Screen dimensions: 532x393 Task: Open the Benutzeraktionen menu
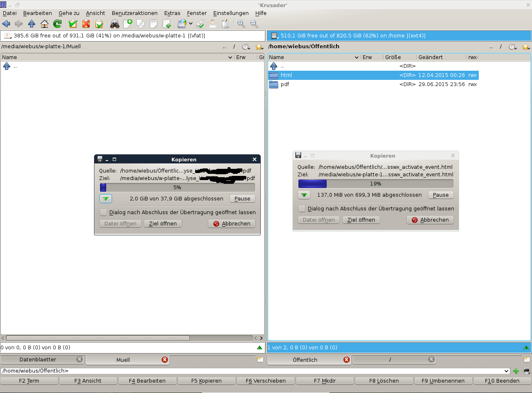(x=134, y=13)
